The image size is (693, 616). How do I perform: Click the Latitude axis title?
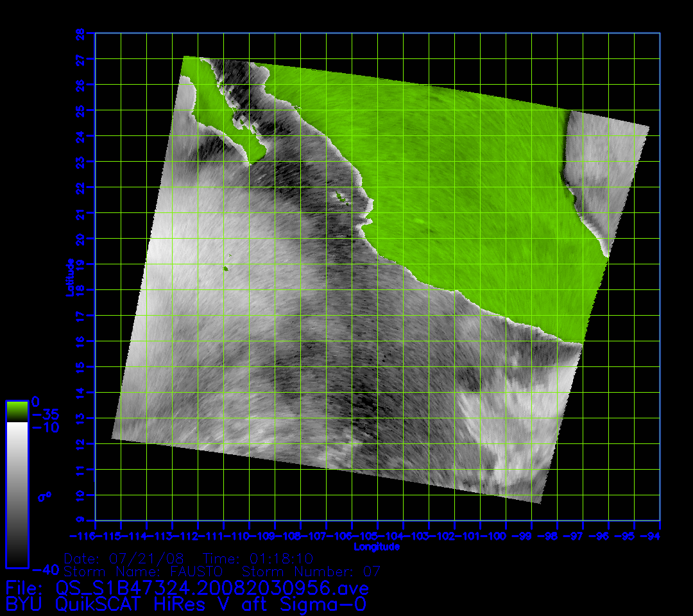69,277
